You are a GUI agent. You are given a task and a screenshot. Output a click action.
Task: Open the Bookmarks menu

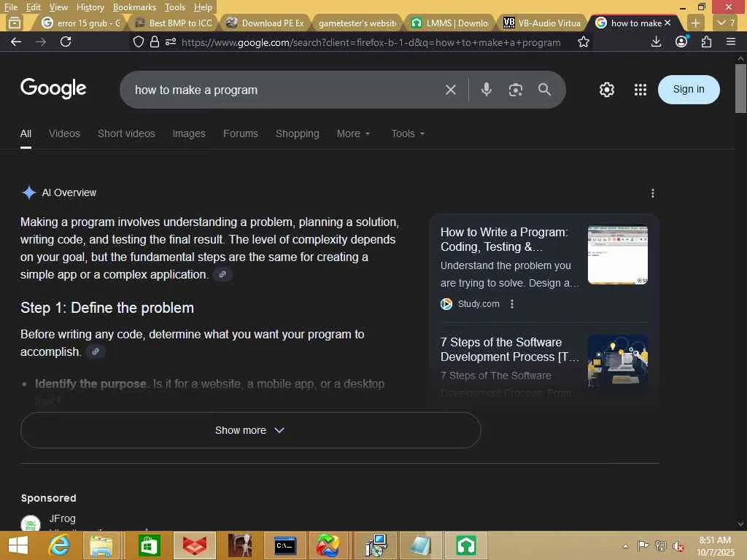[x=134, y=7]
